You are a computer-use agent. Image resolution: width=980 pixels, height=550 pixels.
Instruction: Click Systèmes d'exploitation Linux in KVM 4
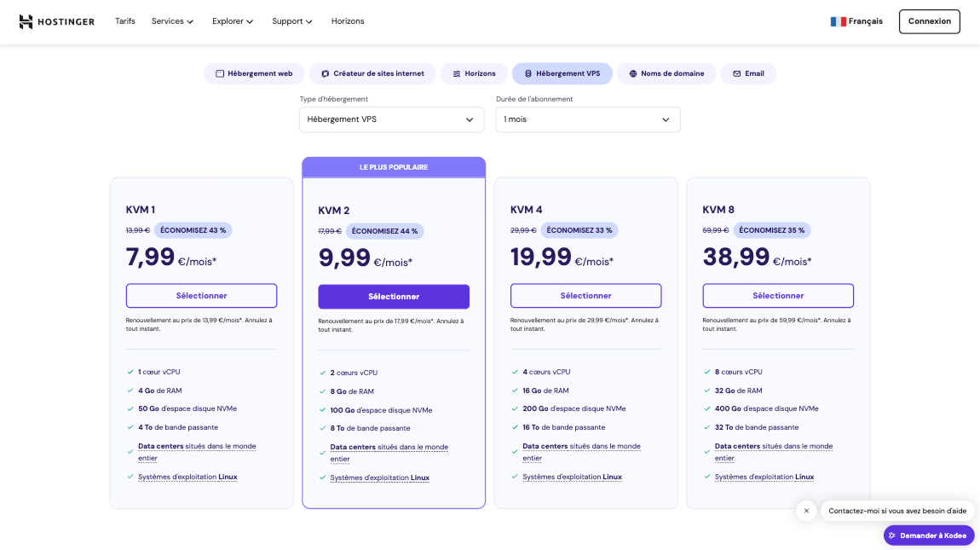(572, 477)
